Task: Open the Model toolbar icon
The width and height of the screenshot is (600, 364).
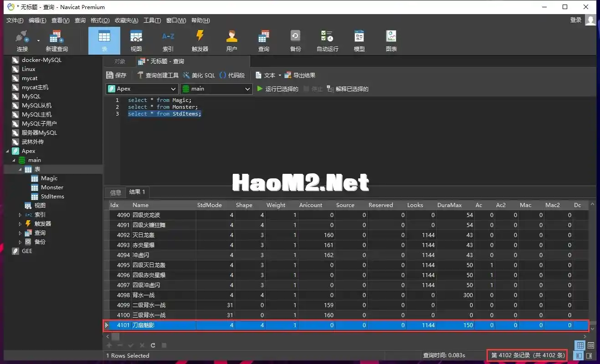Action: point(359,41)
